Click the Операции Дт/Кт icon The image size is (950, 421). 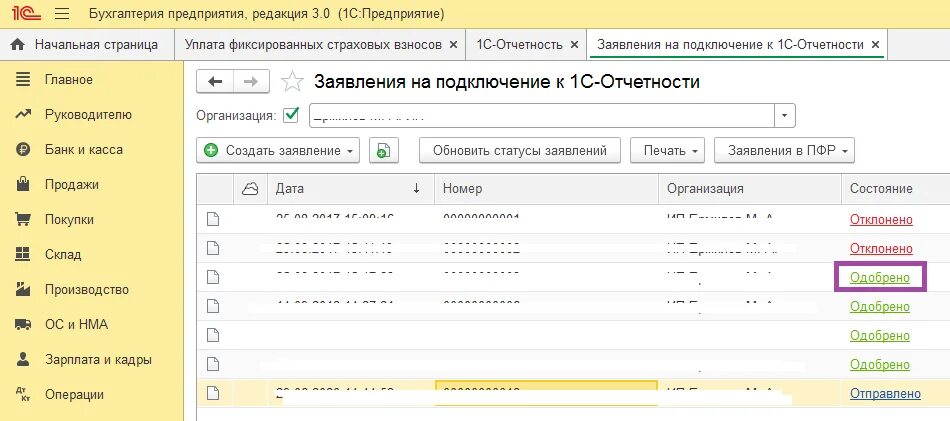click(23, 395)
